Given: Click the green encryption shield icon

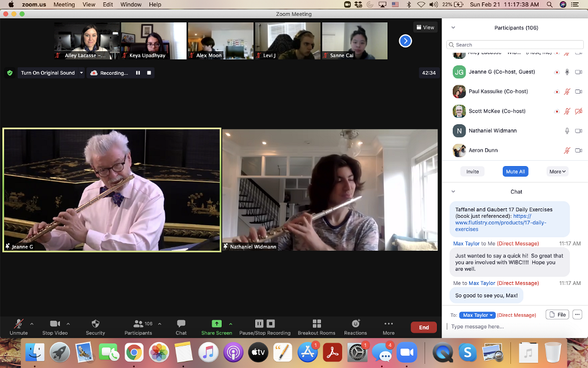Looking at the screenshot, I should [10, 73].
